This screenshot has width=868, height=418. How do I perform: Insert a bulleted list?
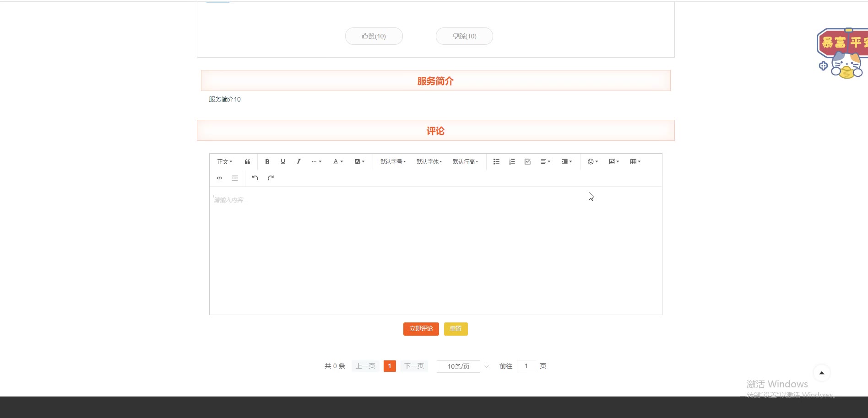[x=496, y=161]
